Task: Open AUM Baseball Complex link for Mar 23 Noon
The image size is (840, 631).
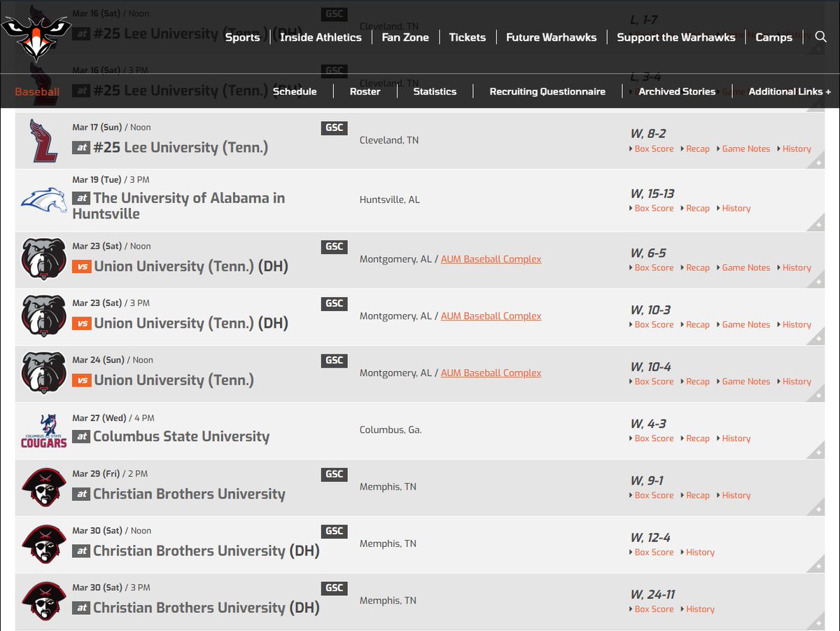Action: pos(491,259)
